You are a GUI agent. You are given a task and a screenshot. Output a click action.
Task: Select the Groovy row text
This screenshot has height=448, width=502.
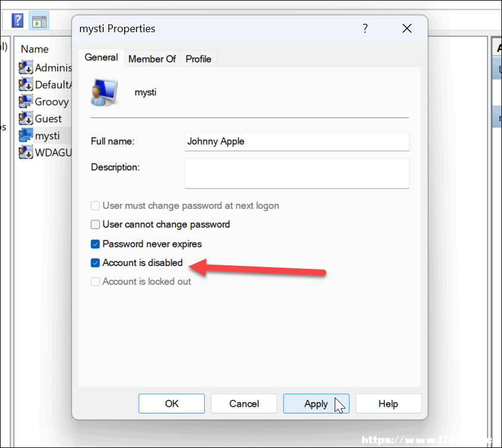click(x=52, y=102)
